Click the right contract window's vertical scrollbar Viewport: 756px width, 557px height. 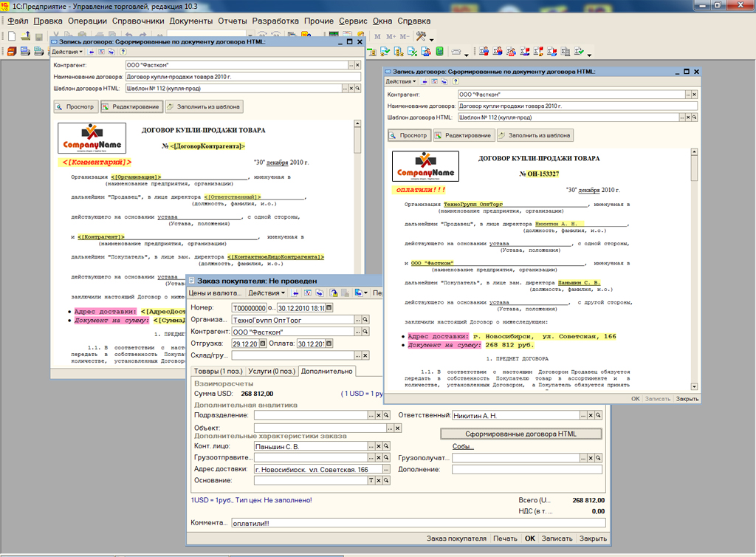tap(694, 266)
